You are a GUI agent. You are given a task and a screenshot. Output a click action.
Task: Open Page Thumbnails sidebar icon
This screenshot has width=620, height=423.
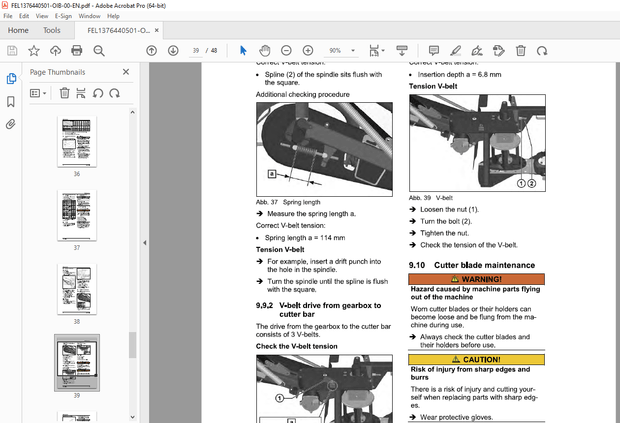tap(11, 79)
